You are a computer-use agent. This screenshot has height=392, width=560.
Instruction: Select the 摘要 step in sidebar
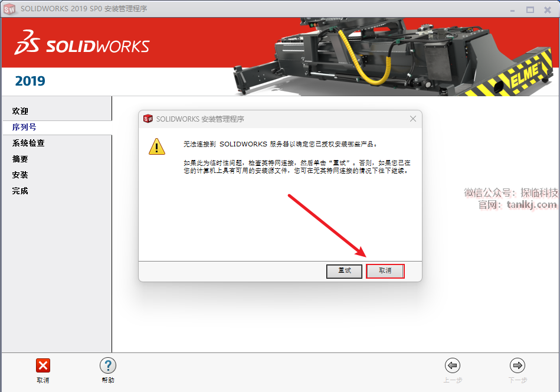pyautogui.click(x=20, y=159)
